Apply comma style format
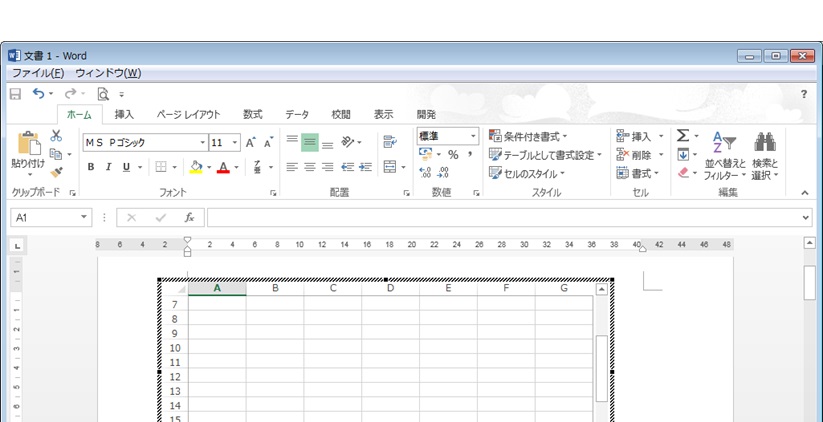This screenshot has height=422, width=823. click(x=470, y=154)
